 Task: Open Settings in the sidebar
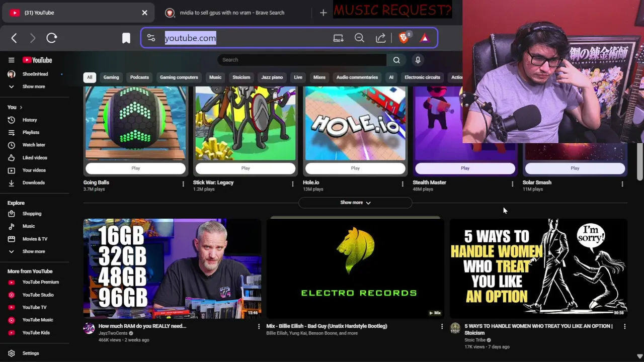(30, 353)
